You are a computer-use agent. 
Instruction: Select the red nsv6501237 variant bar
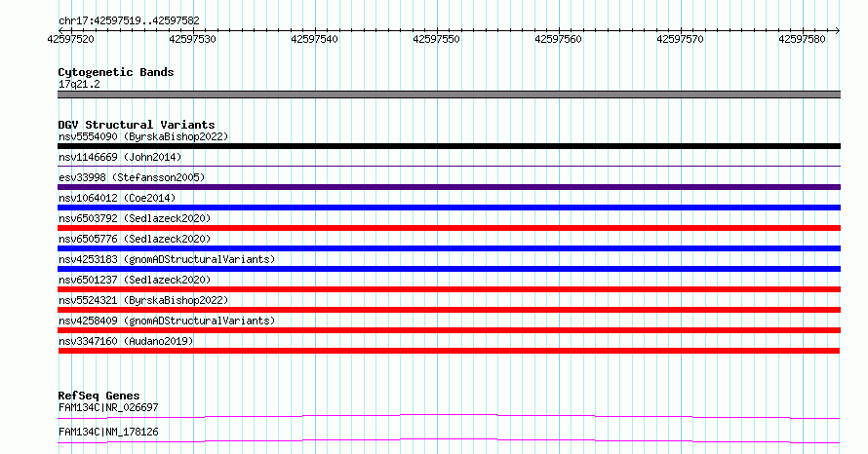point(449,289)
